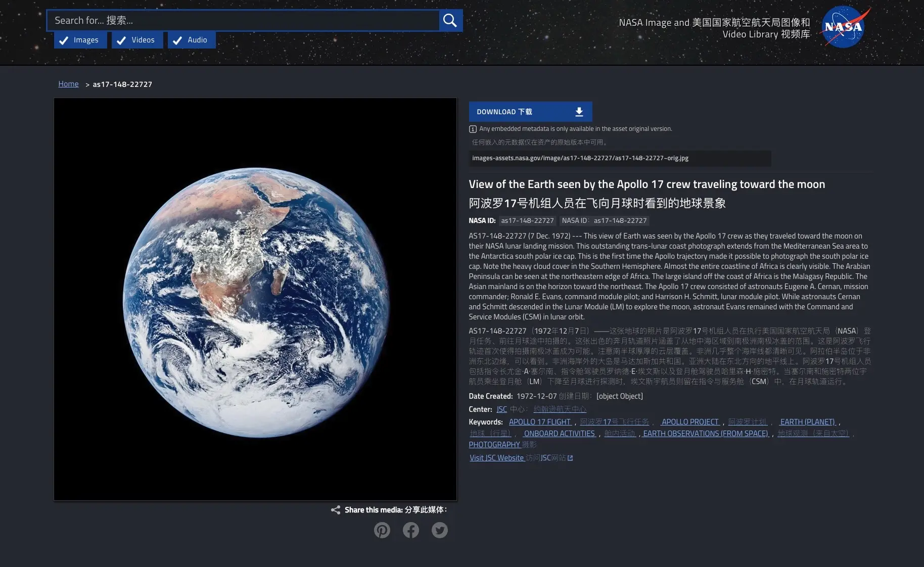Open the PHOTOGRAPHY keyword link
This screenshot has width=924, height=567.
[494, 445]
